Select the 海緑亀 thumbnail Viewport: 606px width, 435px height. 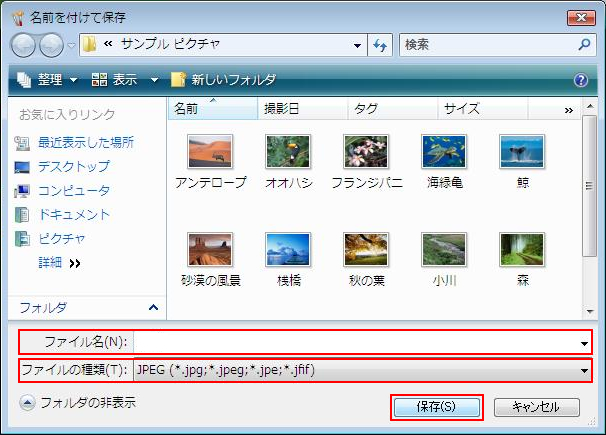(x=444, y=161)
